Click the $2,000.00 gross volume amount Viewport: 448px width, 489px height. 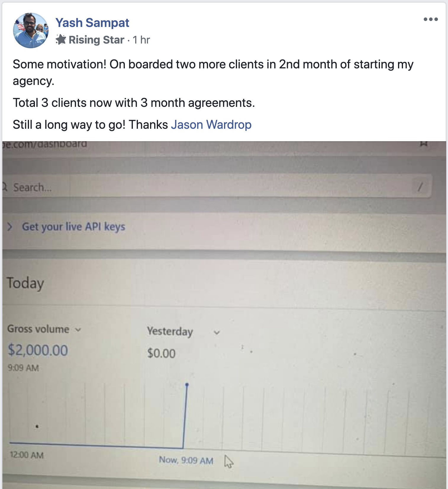click(38, 350)
